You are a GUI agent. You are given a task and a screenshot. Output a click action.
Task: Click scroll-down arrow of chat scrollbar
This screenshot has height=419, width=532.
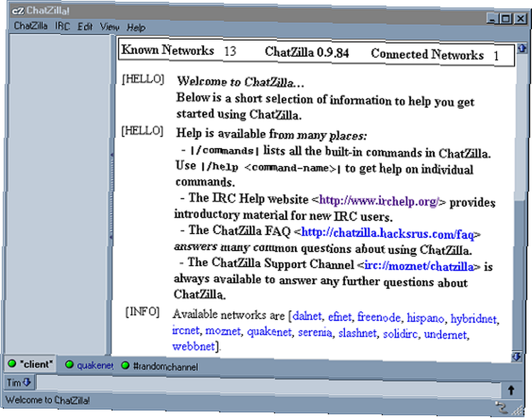517,357
